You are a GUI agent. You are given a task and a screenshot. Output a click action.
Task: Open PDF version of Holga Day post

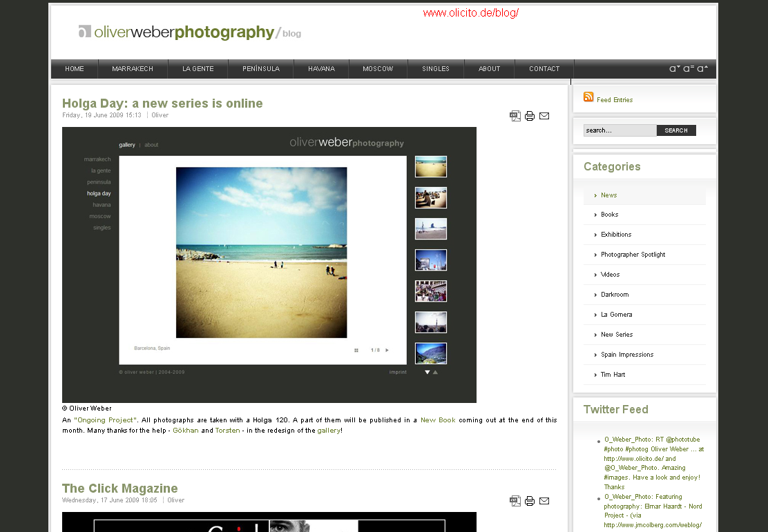coord(515,116)
